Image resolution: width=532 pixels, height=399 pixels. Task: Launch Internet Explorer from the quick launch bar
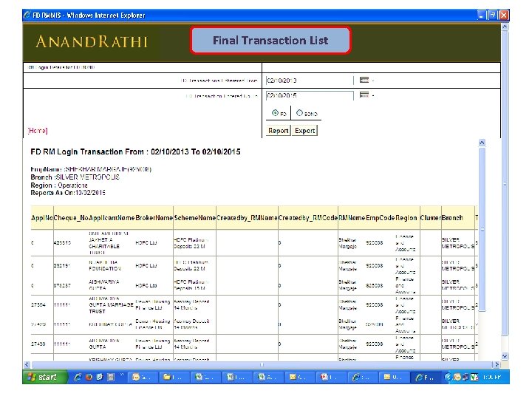tap(78, 377)
